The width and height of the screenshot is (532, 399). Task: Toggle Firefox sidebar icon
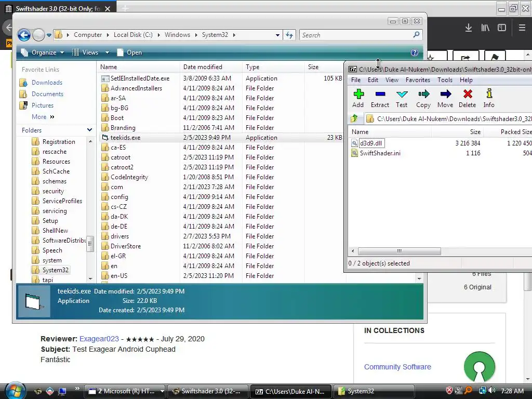pos(502,28)
